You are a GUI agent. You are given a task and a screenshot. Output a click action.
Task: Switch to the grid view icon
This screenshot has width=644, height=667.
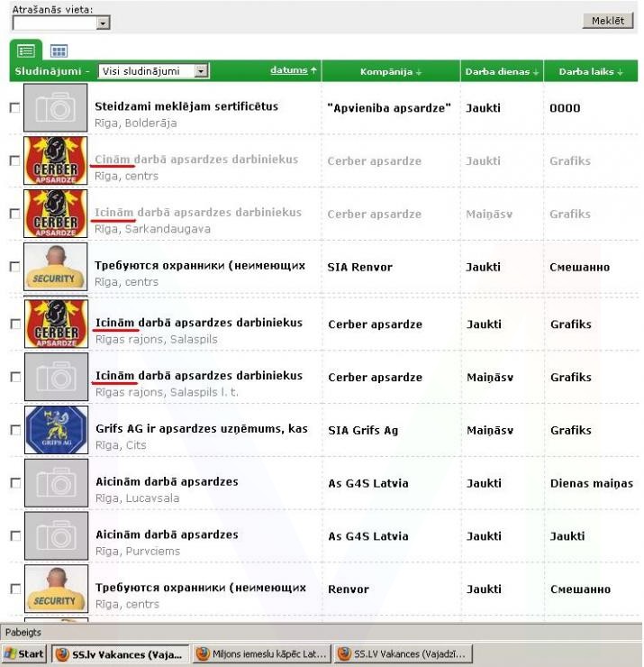(x=59, y=51)
